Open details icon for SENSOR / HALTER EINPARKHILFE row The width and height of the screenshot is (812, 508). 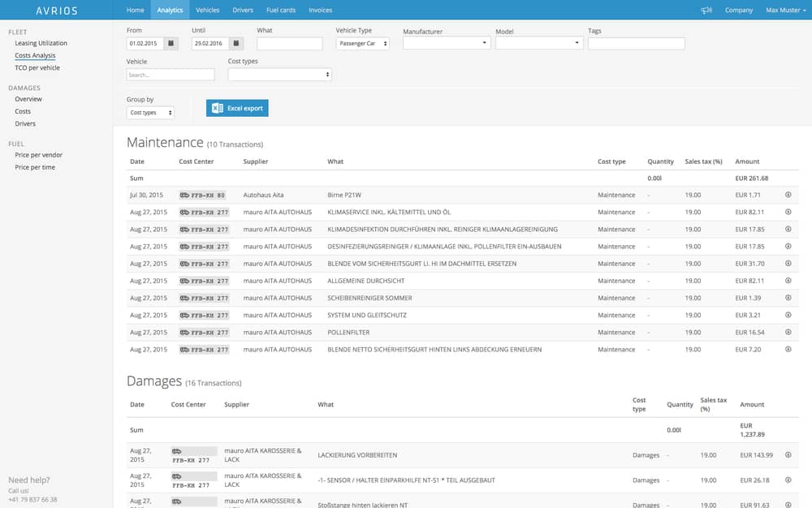coord(788,480)
